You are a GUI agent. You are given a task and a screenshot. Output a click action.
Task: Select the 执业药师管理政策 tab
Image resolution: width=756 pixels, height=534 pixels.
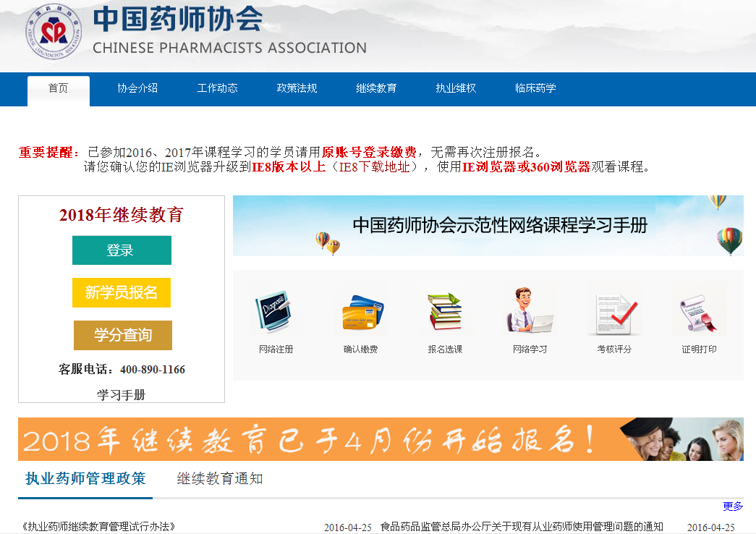(x=85, y=478)
